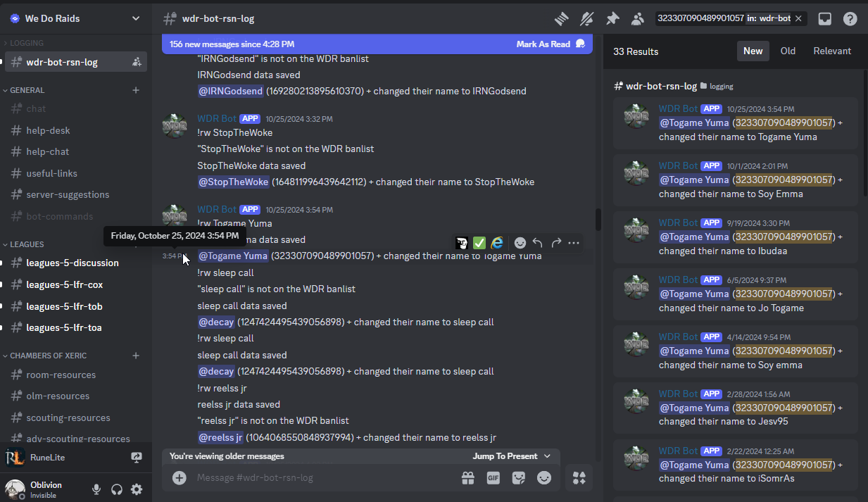Toggle headphones deafen
Viewport: 868px width, 502px height.
click(x=117, y=489)
